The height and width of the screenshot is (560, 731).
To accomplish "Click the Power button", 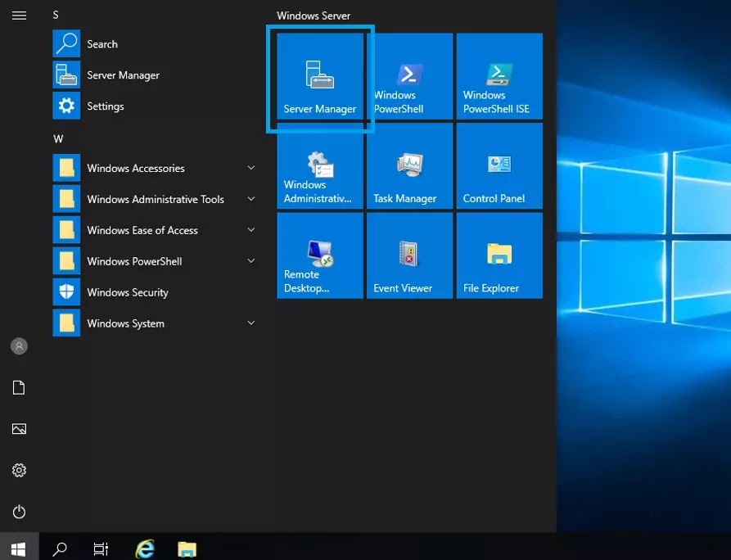I will (19, 512).
